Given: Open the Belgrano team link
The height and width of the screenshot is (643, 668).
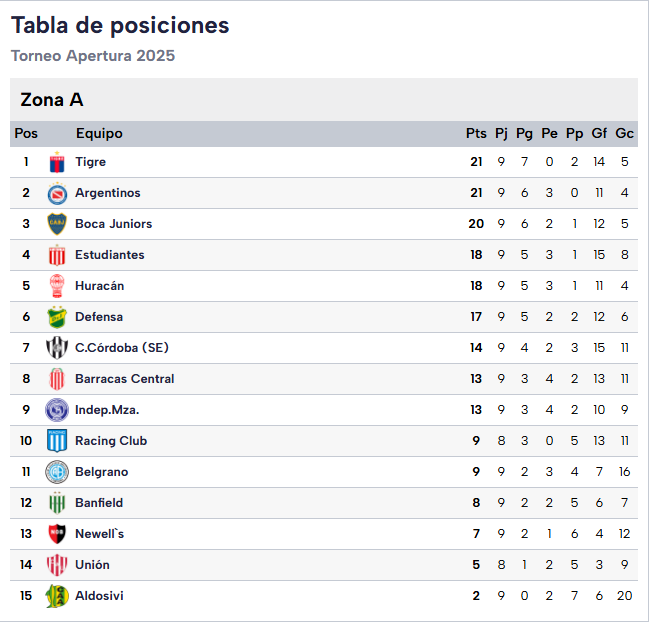Looking at the screenshot, I should pyautogui.click(x=101, y=472).
